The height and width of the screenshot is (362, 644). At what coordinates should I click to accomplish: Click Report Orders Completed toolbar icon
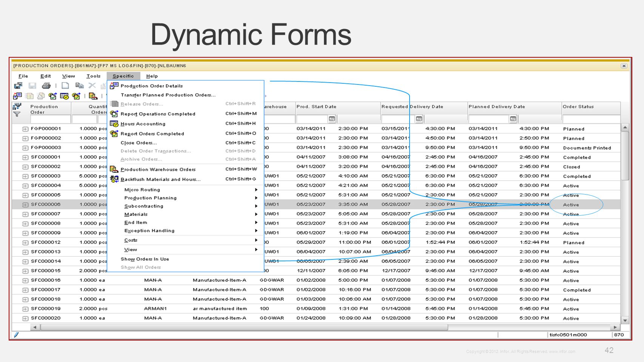[x=76, y=96]
